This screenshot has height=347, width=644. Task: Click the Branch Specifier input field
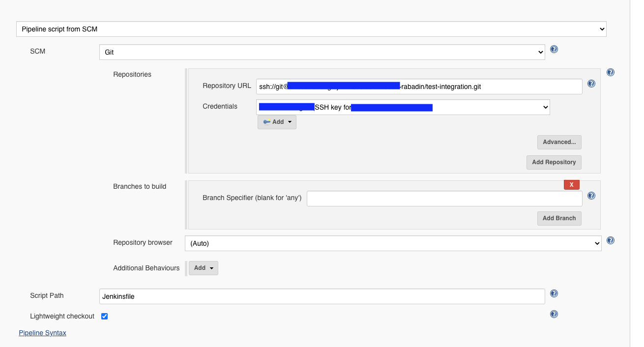[445, 198]
